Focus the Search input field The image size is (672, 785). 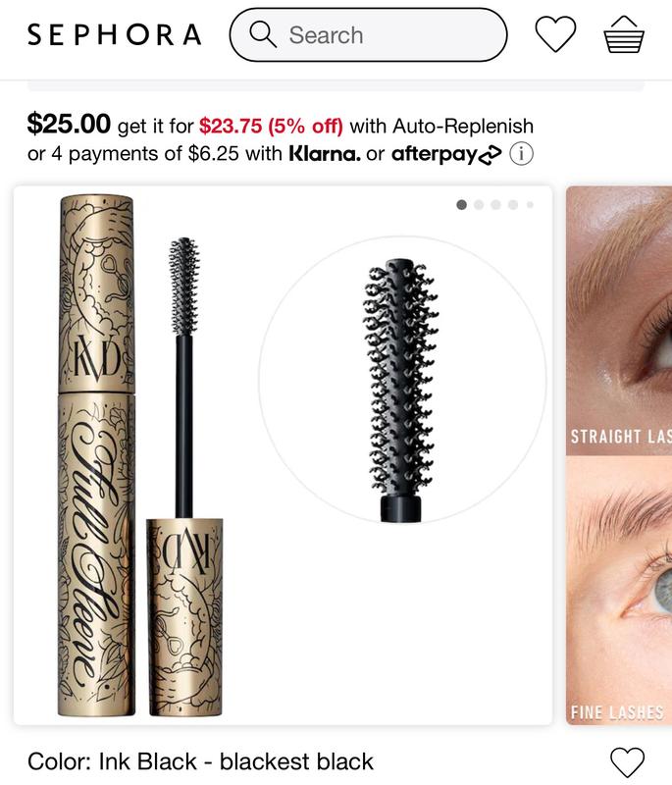(368, 34)
